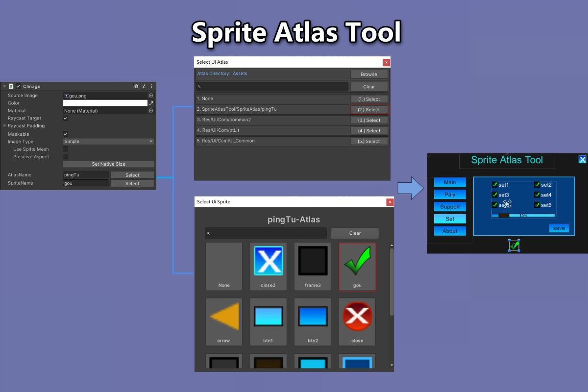This screenshot has width=588, height=392.
Task: Click the SpriteName gou field
Action: pos(86,183)
